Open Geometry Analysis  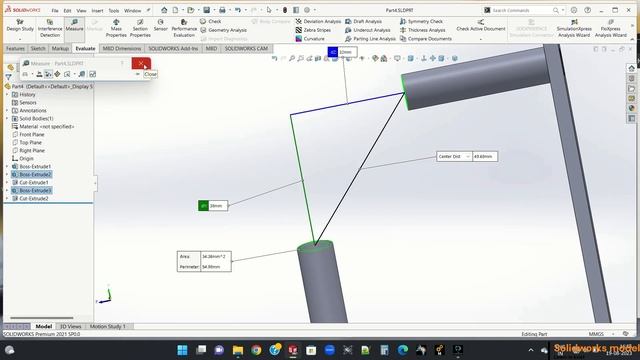pyautogui.click(x=223, y=30)
